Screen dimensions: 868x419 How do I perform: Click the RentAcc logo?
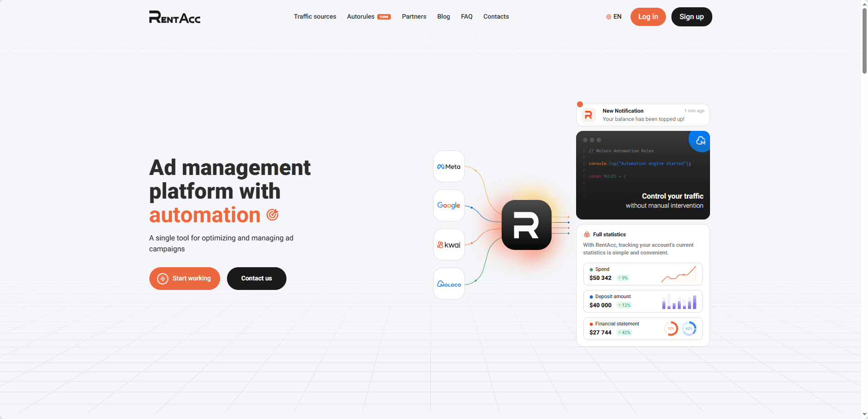(175, 17)
